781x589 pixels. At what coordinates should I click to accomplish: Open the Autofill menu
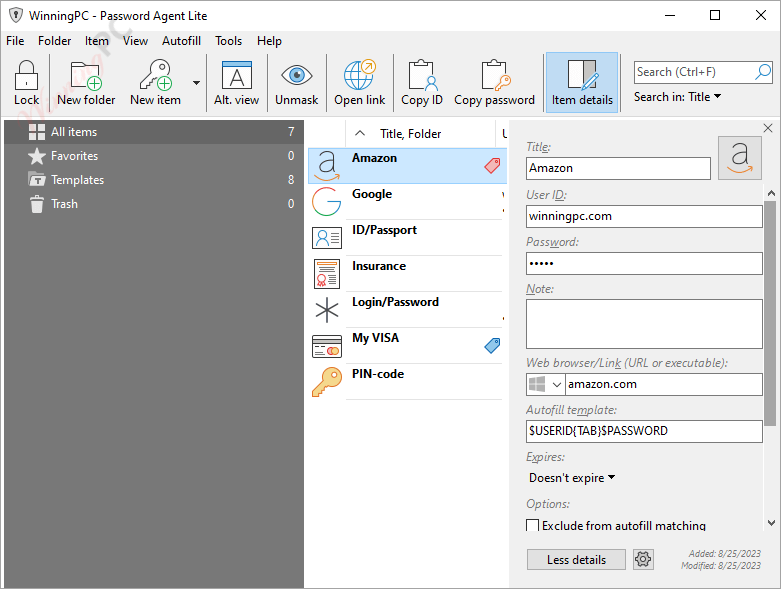coord(181,41)
